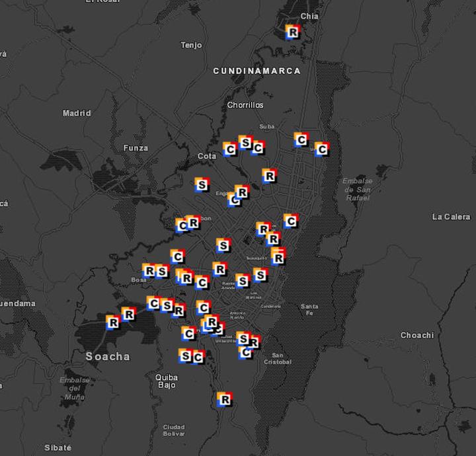The height and width of the screenshot is (456, 476).
Task: Select the La Calera town label
Action: tap(451, 217)
